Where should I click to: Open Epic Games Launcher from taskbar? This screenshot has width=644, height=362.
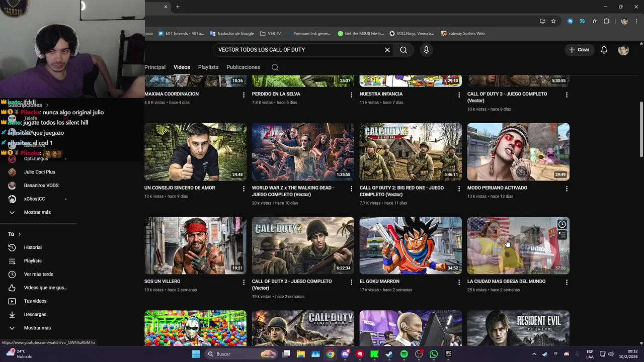click(x=448, y=354)
